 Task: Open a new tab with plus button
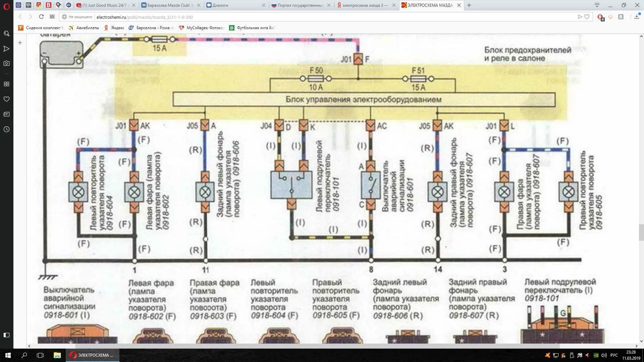(x=469, y=5)
